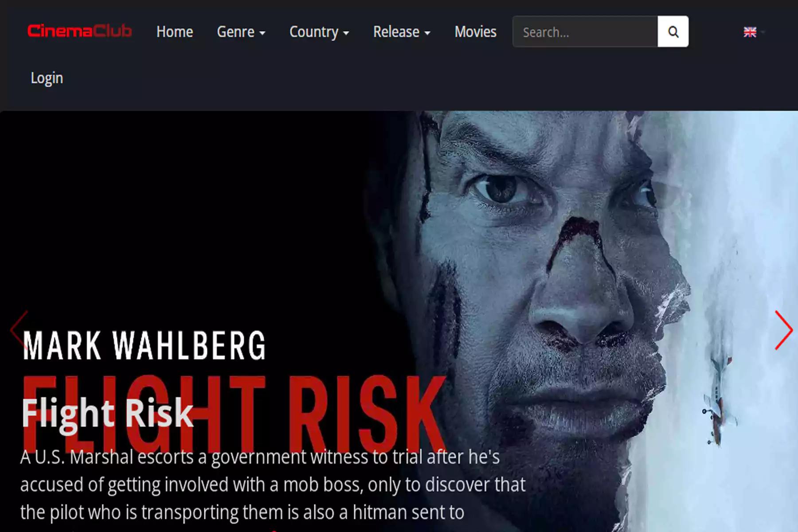Expand the Country dropdown menu
The height and width of the screenshot is (532, 798).
pyautogui.click(x=319, y=32)
